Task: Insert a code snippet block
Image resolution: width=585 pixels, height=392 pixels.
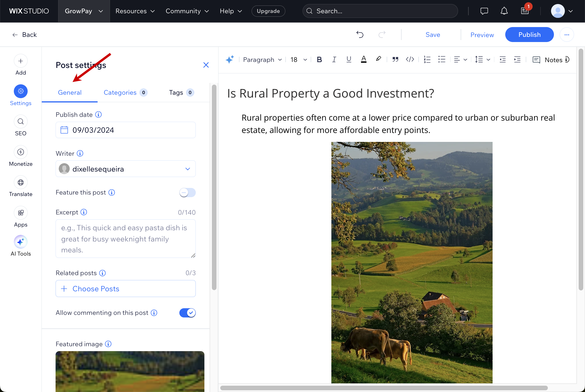Action: [x=410, y=60]
